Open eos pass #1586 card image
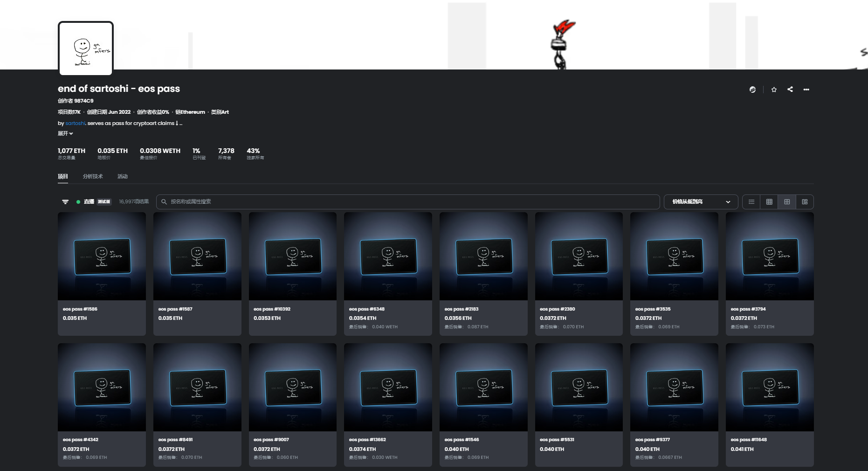The height and width of the screenshot is (471, 868). pyautogui.click(x=102, y=256)
